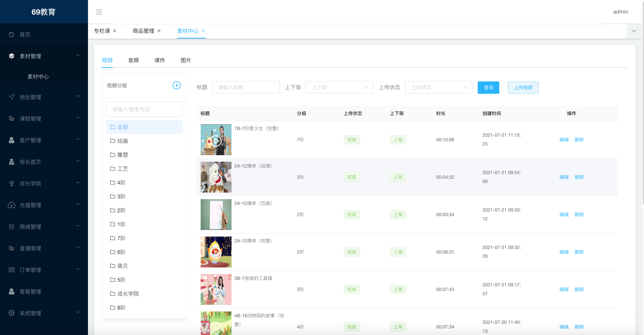Screen dimensions: 644x335
Task: Open the tabs dropdown chevron at right
Action: 634,31
